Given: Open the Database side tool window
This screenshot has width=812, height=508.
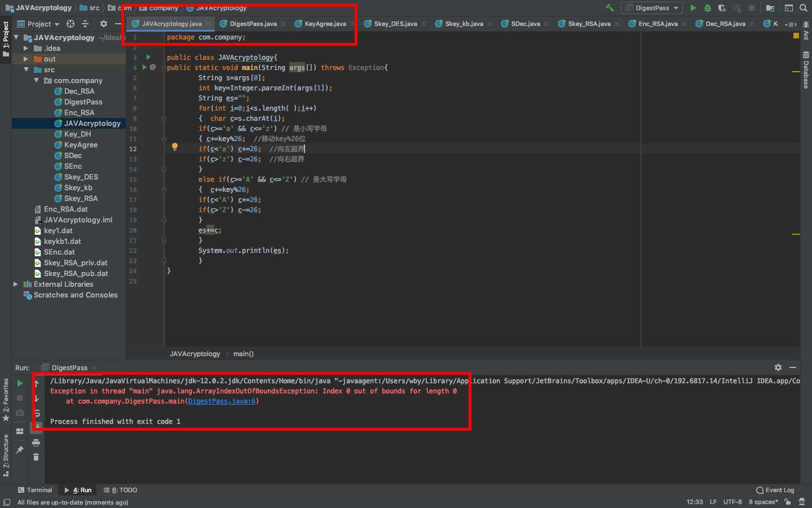Looking at the screenshot, I should [806, 70].
